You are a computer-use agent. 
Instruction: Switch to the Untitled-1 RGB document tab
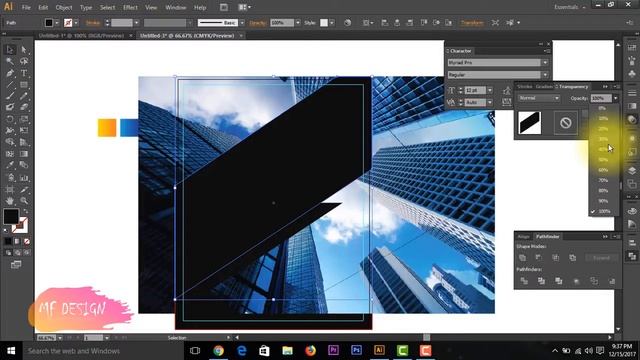tap(81, 36)
